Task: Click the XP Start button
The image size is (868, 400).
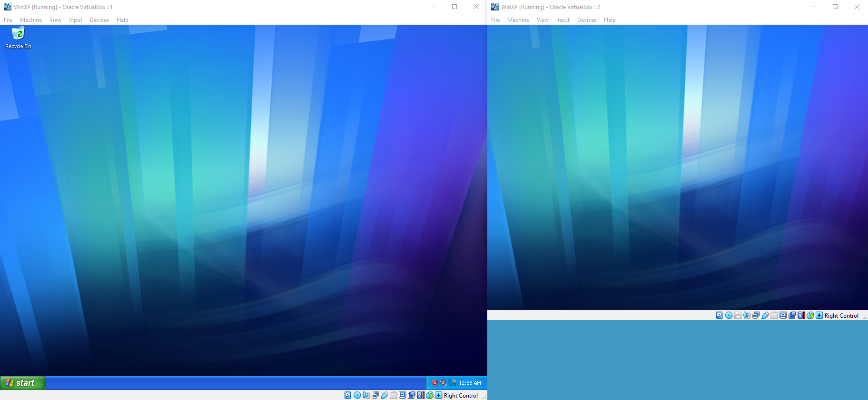Action: point(23,383)
